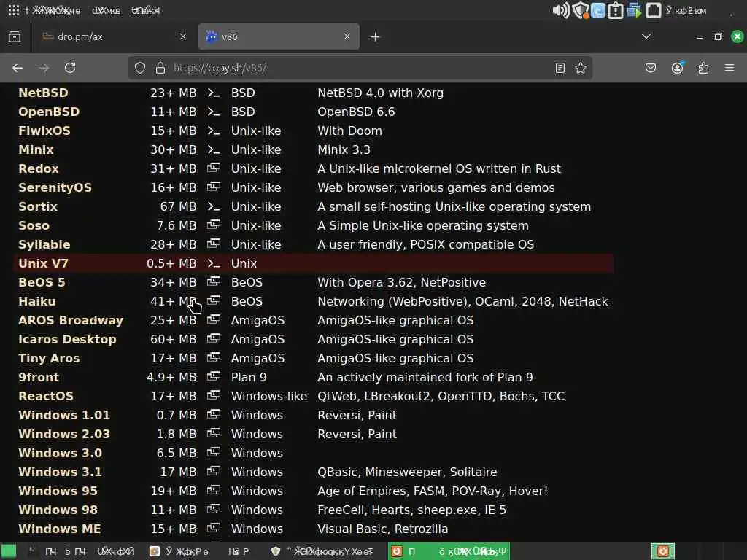Screen dimensions: 747x560
Task: Start Windows 98
Action: pos(58,510)
